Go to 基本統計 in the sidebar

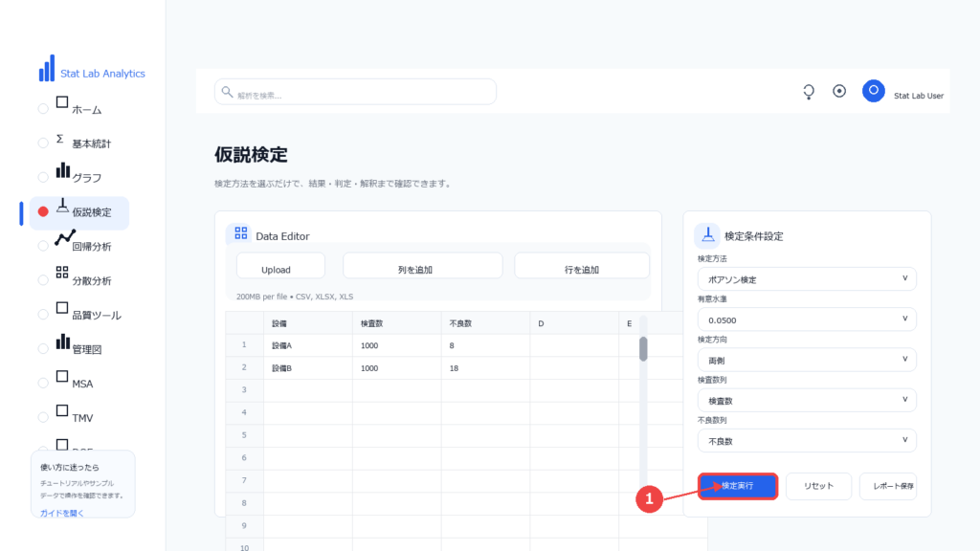pos(91,143)
